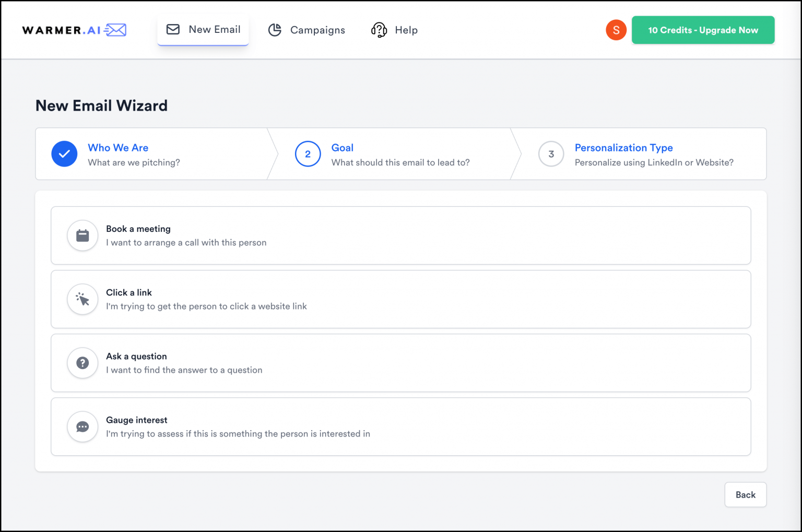The image size is (802, 532).
Task: Click the Back button
Action: tap(745, 494)
